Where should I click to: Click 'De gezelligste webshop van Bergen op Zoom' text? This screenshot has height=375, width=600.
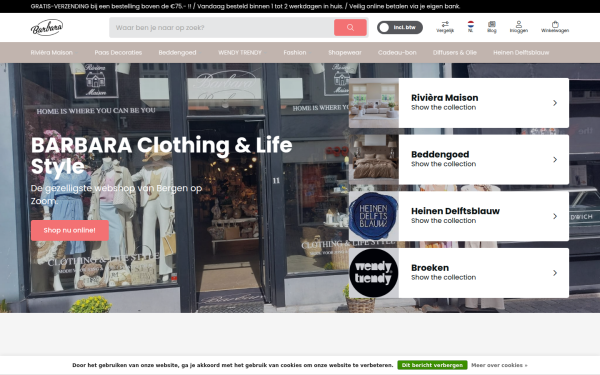(x=116, y=194)
